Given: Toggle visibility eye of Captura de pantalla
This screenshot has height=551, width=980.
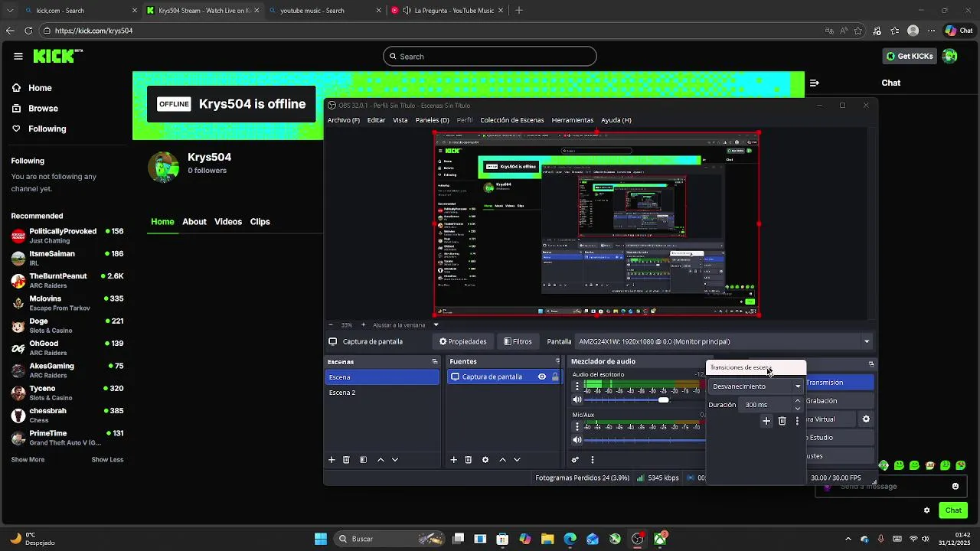Looking at the screenshot, I should (541, 377).
